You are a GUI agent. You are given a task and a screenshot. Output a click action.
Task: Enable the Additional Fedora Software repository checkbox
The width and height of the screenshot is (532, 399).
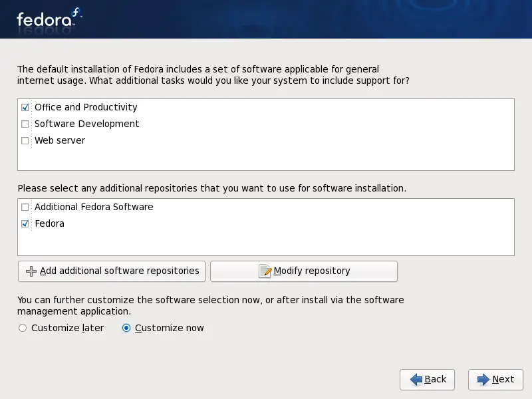pyautogui.click(x=25, y=207)
